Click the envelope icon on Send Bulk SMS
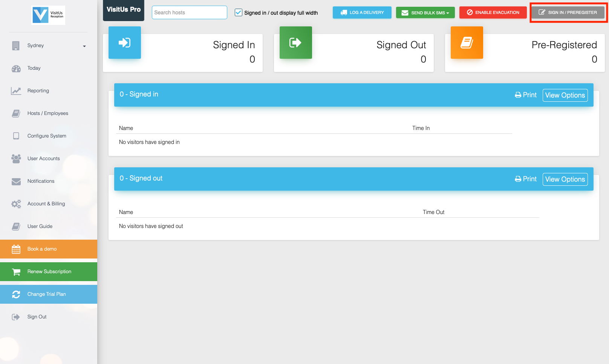The width and height of the screenshot is (609, 364). [x=405, y=13]
